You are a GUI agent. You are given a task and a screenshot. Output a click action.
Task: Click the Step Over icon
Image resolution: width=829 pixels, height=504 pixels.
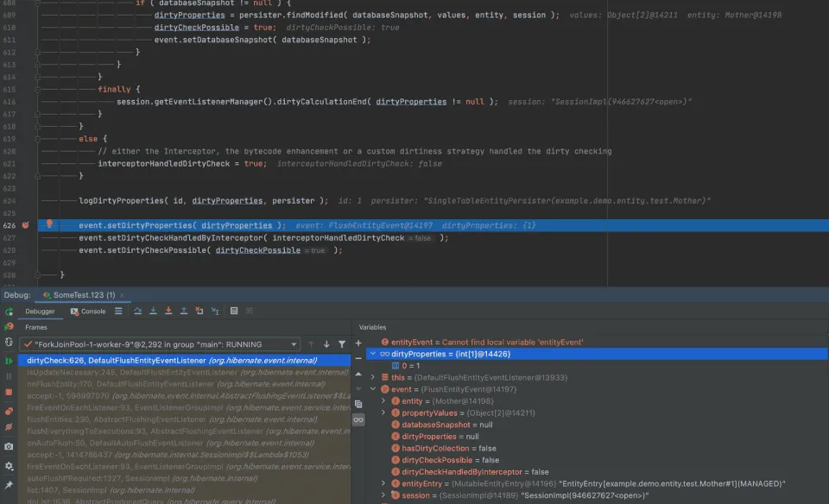[x=137, y=312]
